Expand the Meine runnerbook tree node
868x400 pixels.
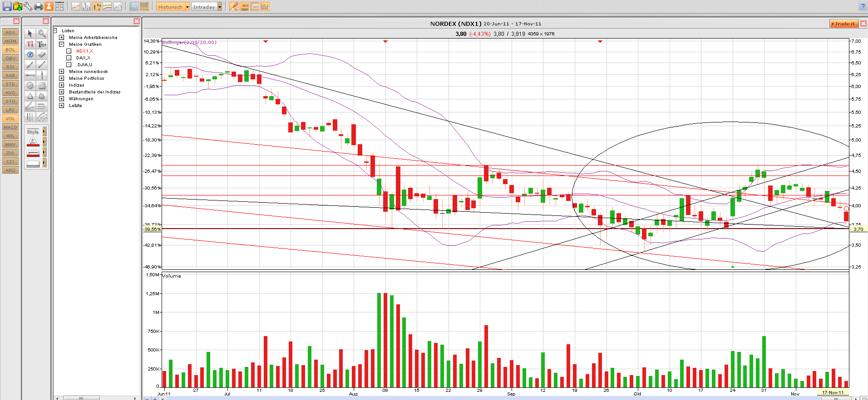click(x=61, y=71)
